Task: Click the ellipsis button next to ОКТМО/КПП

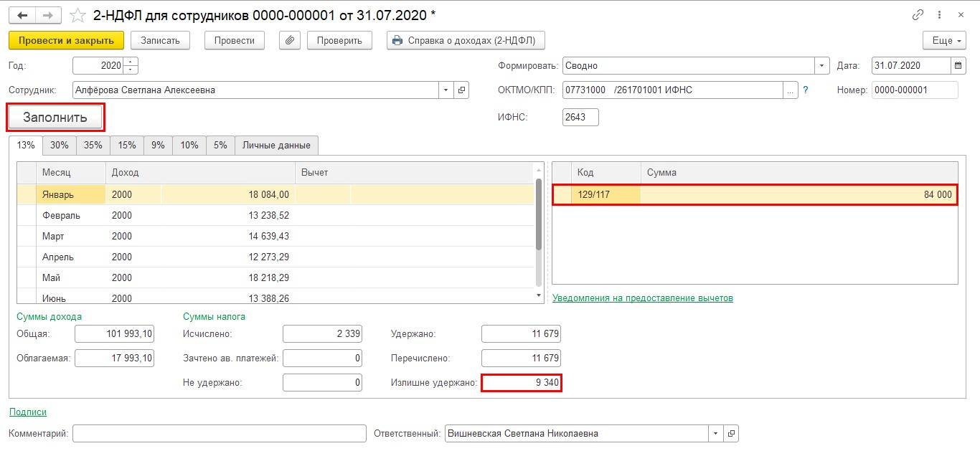Action: pos(790,90)
